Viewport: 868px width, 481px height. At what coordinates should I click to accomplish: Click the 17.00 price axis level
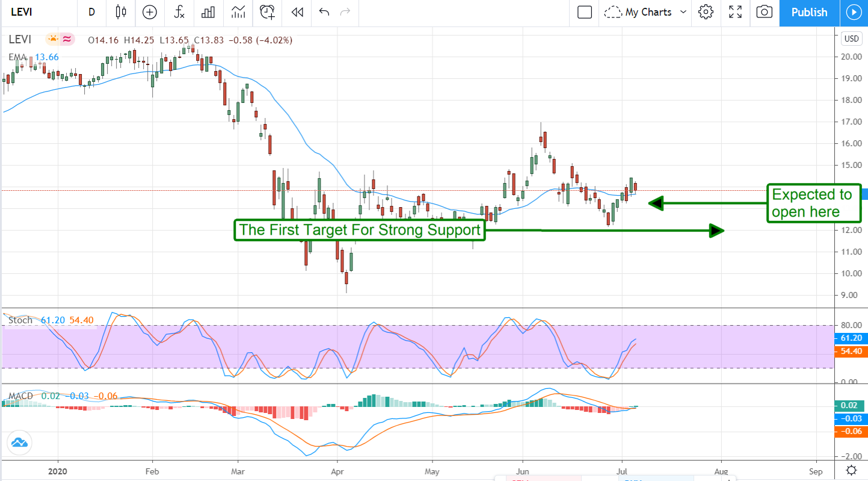tap(852, 122)
